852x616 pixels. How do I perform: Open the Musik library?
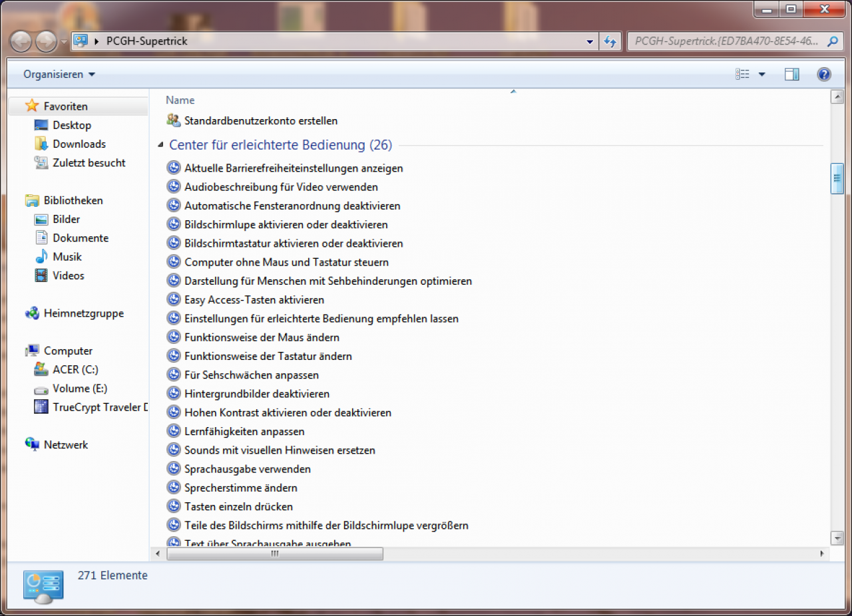click(67, 256)
